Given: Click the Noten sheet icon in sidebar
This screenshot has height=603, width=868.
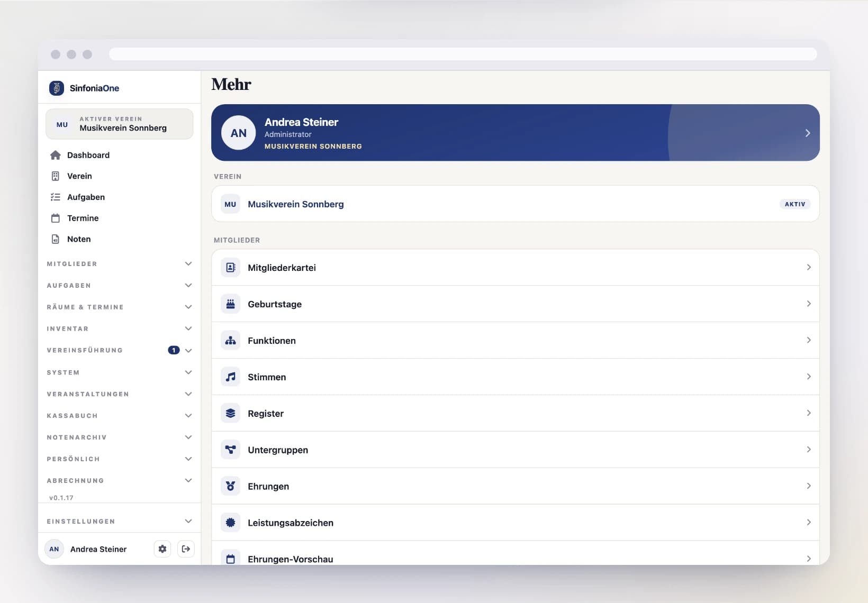Looking at the screenshot, I should coord(56,239).
